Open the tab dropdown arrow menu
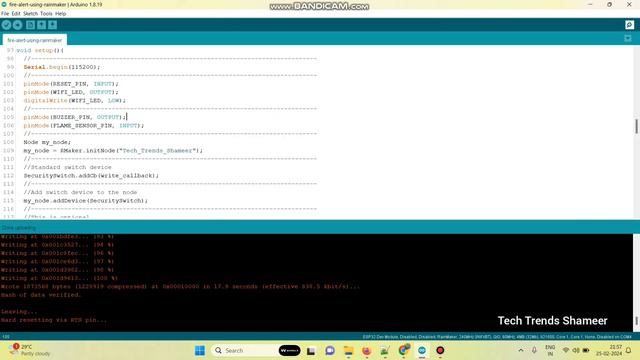 [628, 38]
